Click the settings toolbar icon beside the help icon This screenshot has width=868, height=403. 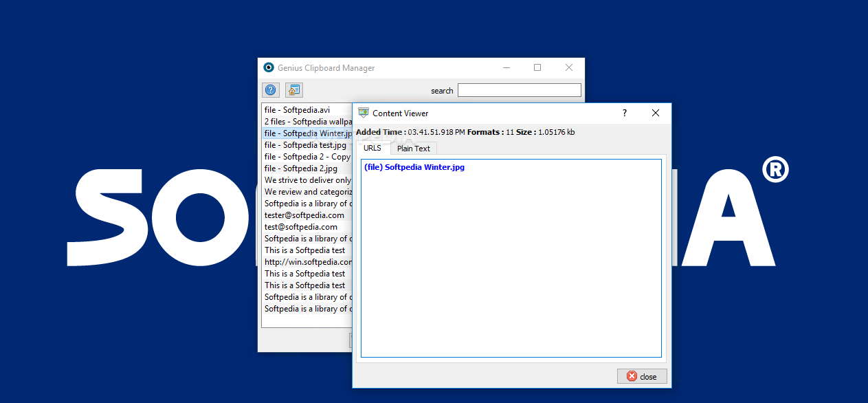point(294,90)
